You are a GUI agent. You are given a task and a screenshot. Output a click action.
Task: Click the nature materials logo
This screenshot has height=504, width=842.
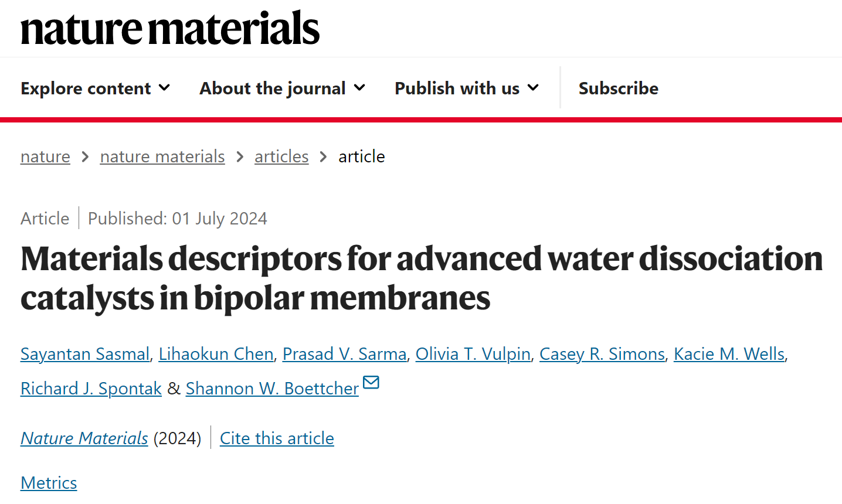[170, 28]
